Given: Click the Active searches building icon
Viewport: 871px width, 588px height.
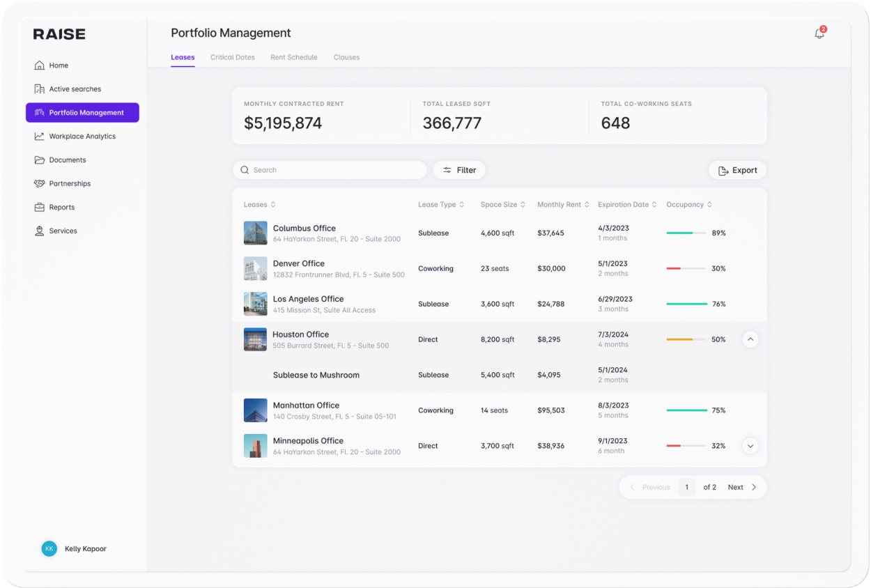Looking at the screenshot, I should point(40,89).
